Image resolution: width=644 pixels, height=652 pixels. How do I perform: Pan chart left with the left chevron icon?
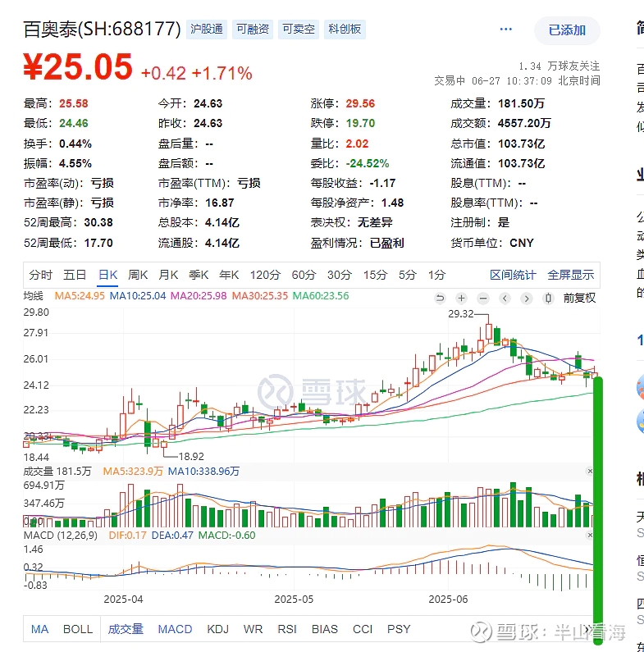pyautogui.click(x=505, y=299)
